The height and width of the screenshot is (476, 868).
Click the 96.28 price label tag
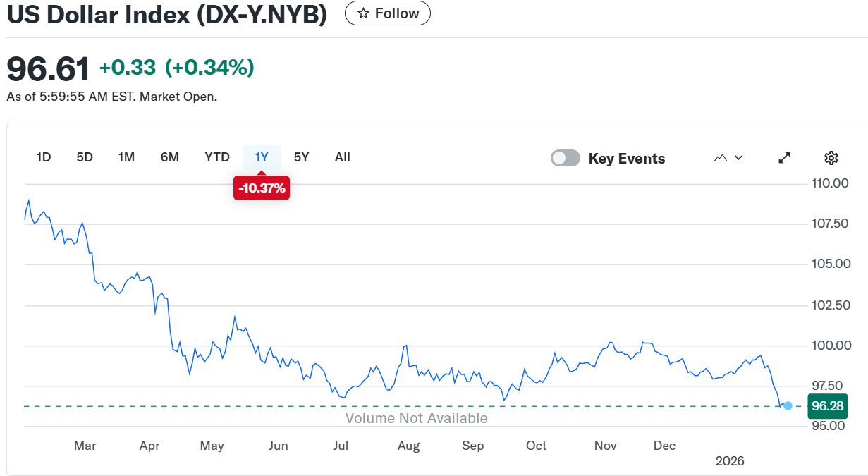click(x=828, y=406)
